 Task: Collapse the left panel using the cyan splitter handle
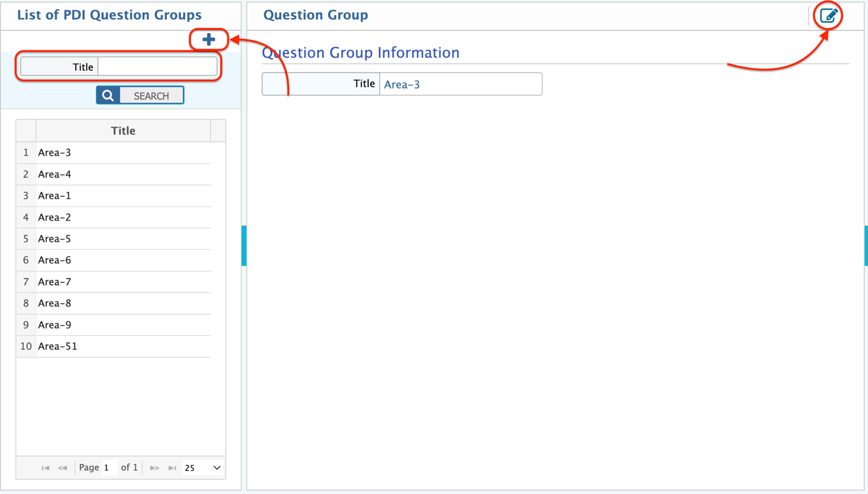(244, 245)
